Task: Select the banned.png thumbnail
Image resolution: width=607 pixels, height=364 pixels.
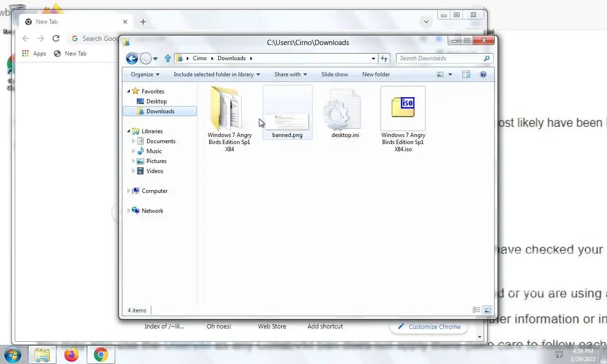Action: 287,121
